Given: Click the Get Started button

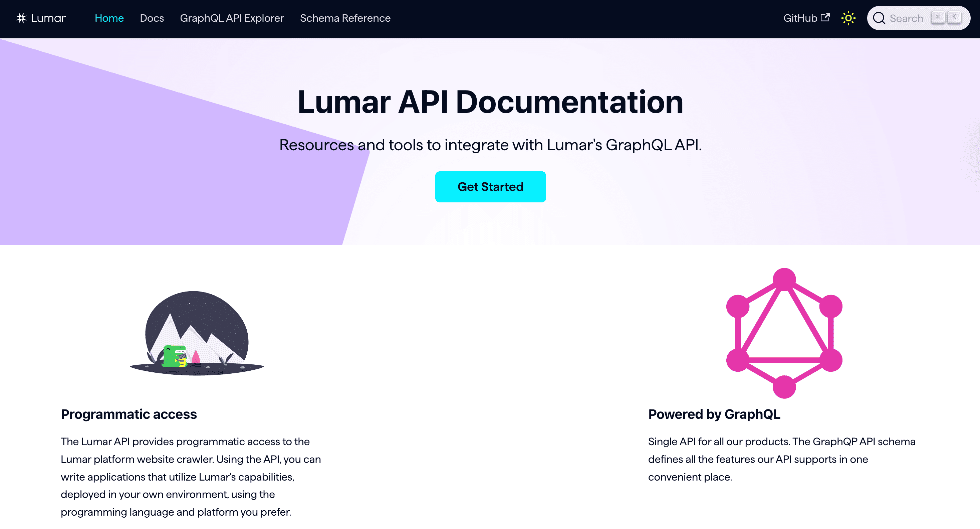Looking at the screenshot, I should [x=490, y=186].
